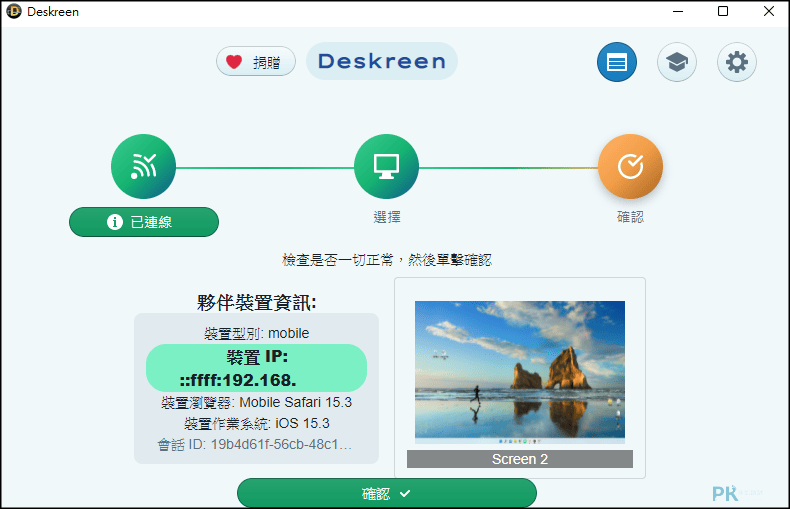Click the 選擇 step label
This screenshot has height=509, width=790.
coord(387,217)
